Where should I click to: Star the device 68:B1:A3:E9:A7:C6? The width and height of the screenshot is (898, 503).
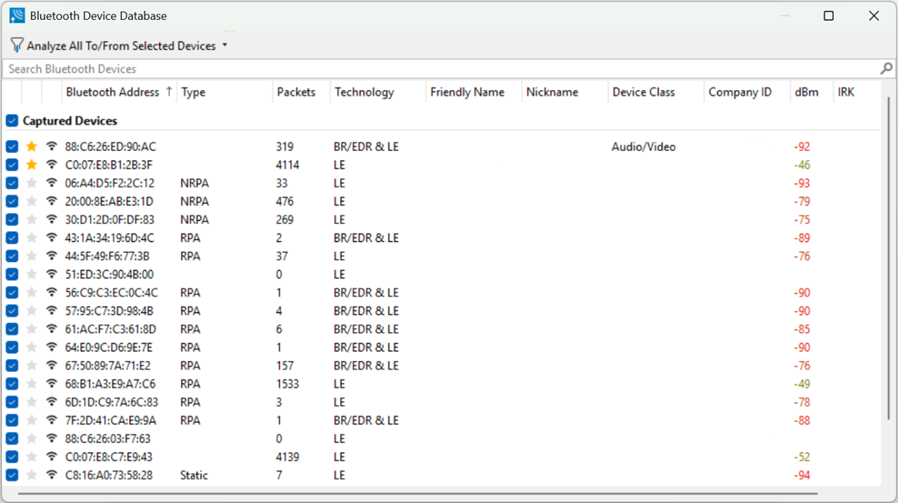pyautogui.click(x=31, y=384)
